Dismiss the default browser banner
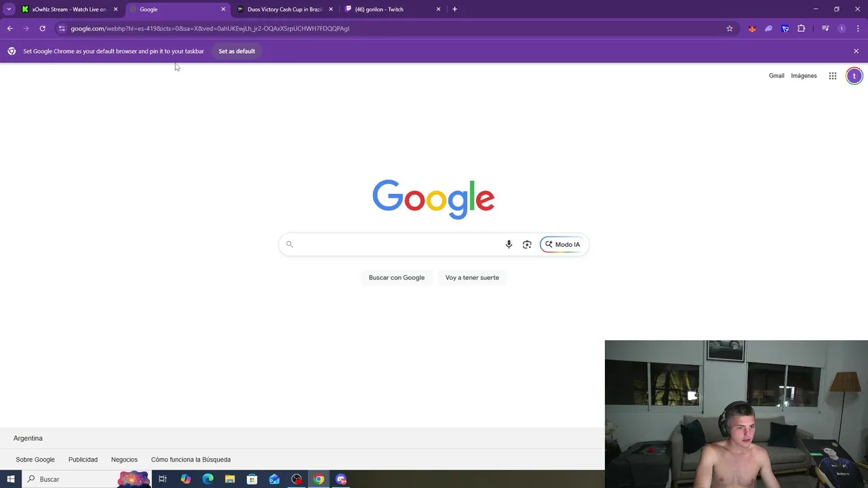This screenshot has width=868, height=488. click(x=856, y=51)
